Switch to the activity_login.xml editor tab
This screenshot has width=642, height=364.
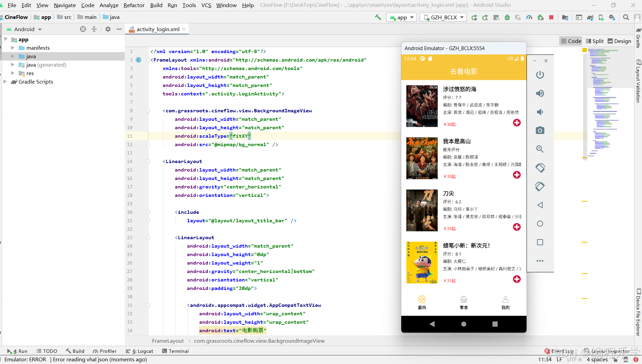pos(158,29)
